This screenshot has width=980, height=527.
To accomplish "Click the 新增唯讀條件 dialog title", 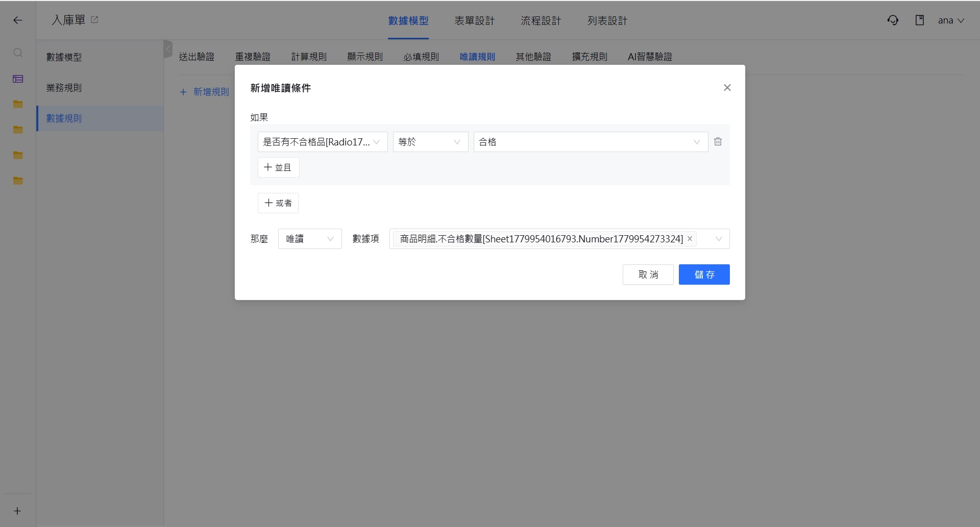I will pyautogui.click(x=281, y=88).
